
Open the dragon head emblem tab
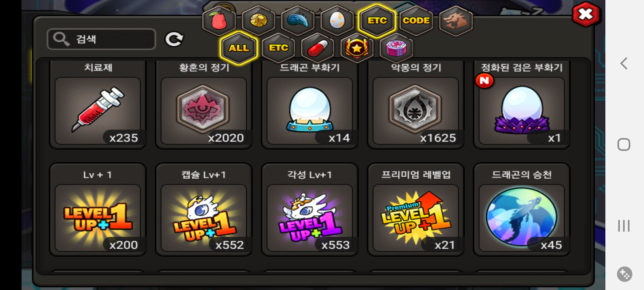click(x=456, y=21)
